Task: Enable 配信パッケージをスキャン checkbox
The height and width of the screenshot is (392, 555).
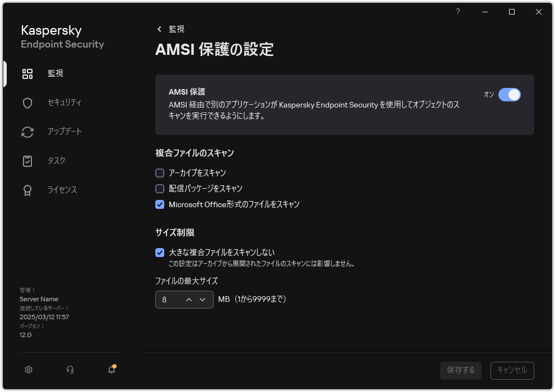Action: [160, 189]
